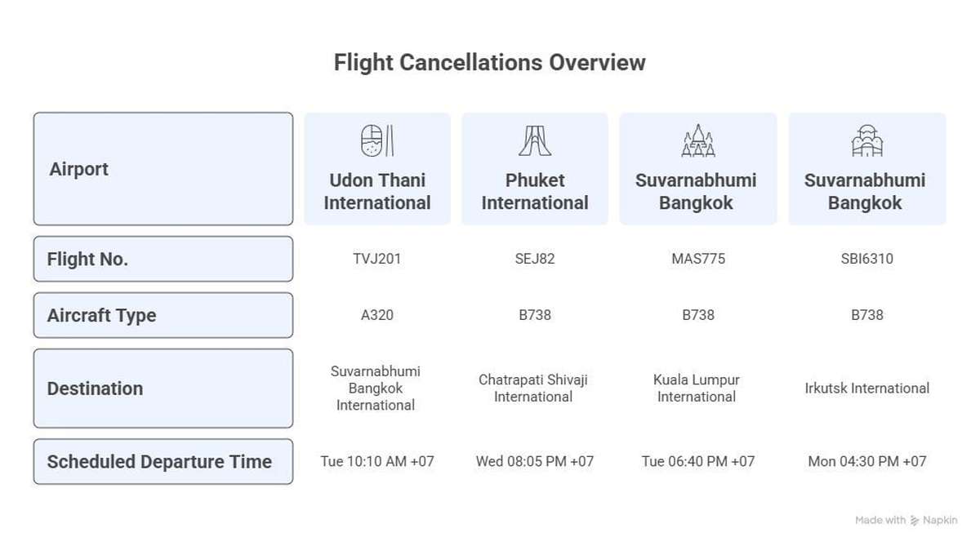980x546 pixels.
Task: Open the Made with Napkin link
Action: (x=906, y=521)
